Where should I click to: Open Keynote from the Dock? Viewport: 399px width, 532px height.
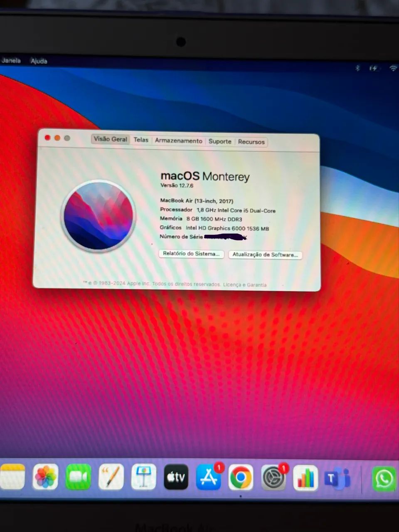coord(143,477)
